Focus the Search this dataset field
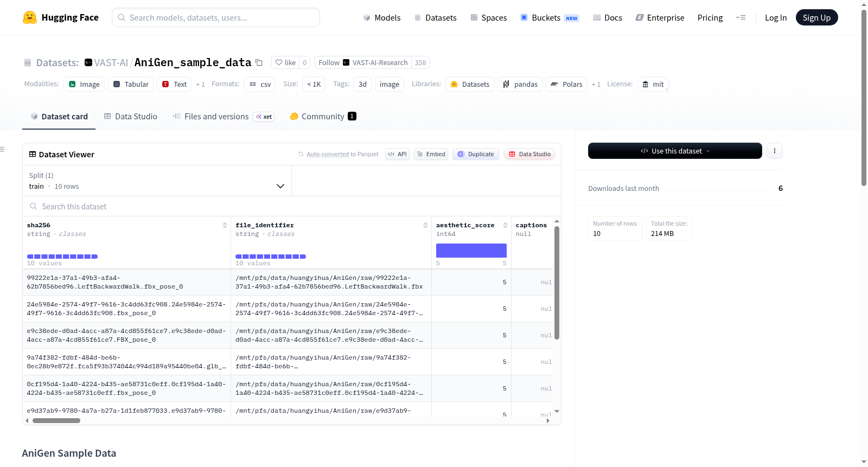The image size is (868, 467). tap(292, 207)
